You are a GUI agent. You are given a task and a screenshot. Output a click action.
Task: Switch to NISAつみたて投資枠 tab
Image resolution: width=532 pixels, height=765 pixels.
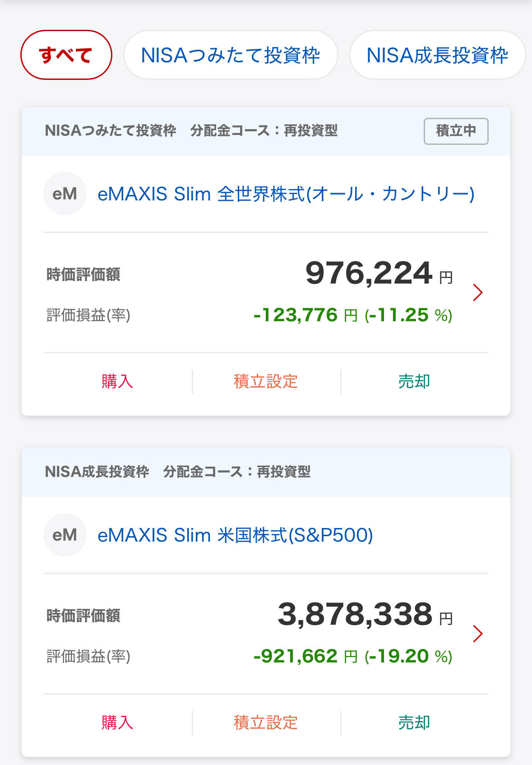[x=231, y=55]
